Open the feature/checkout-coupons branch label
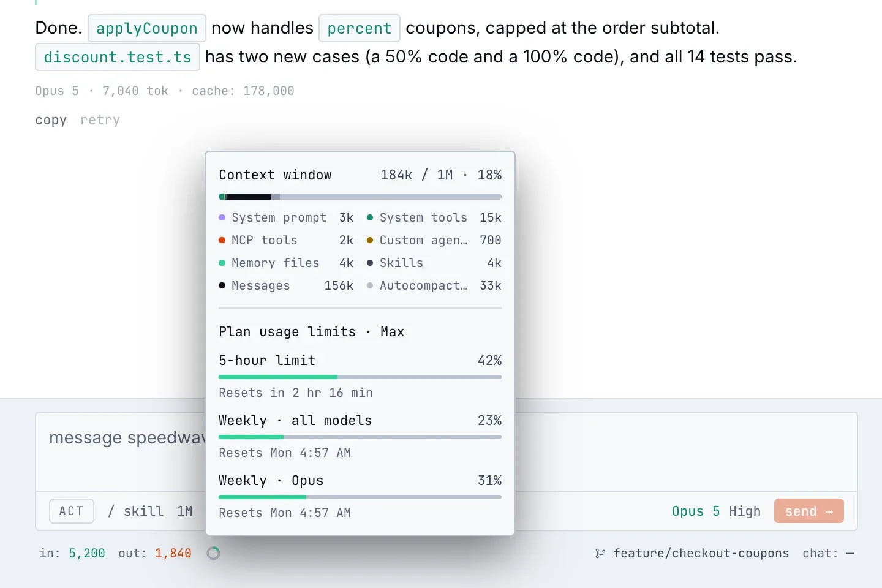Screen dimensions: 882x588 tap(701, 553)
